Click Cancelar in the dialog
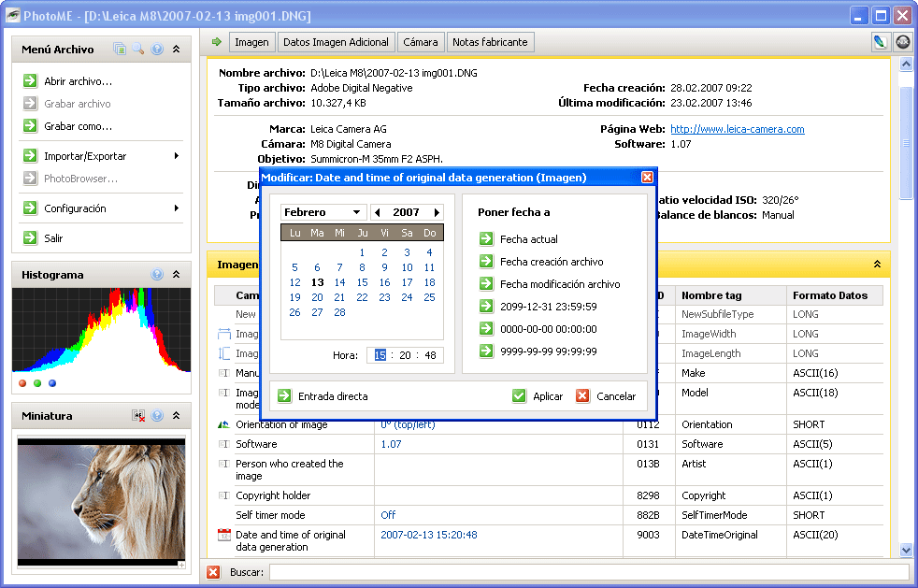 (x=606, y=396)
